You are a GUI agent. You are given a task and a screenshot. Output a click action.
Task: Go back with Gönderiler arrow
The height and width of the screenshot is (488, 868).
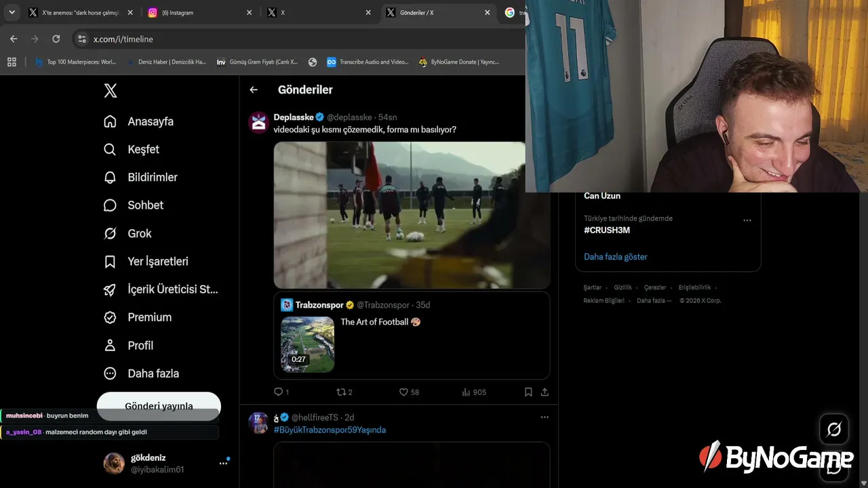point(254,89)
